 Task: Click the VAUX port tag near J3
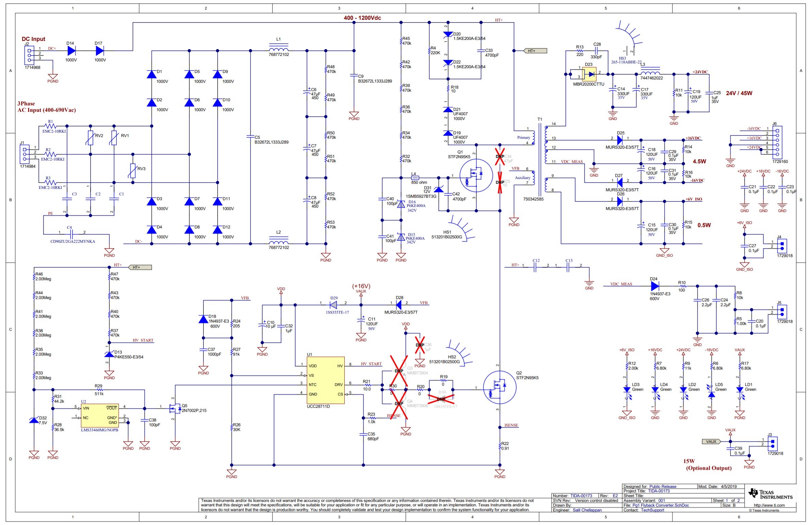(712, 441)
